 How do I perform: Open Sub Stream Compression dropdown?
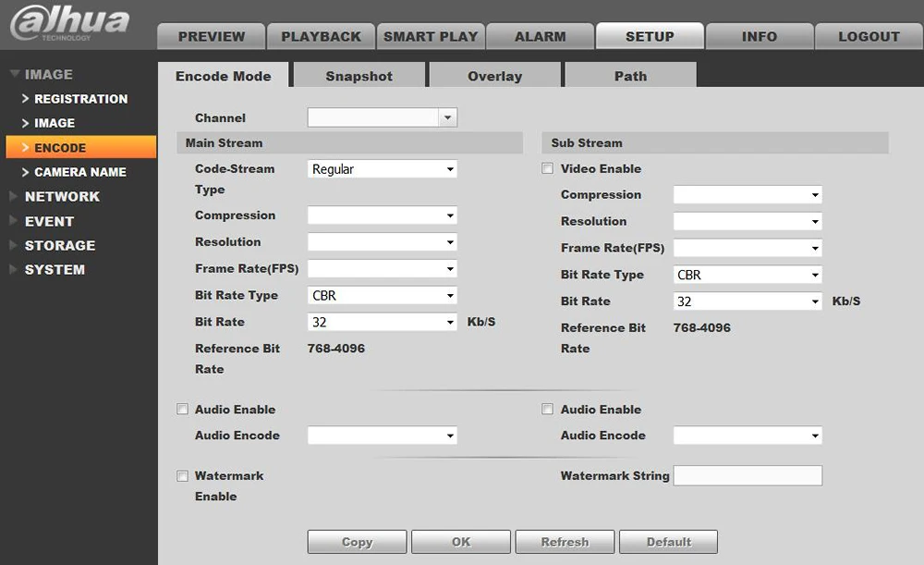click(748, 194)
